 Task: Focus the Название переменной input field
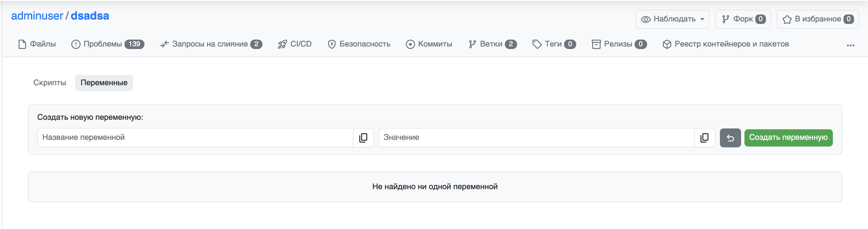[195, 137]
